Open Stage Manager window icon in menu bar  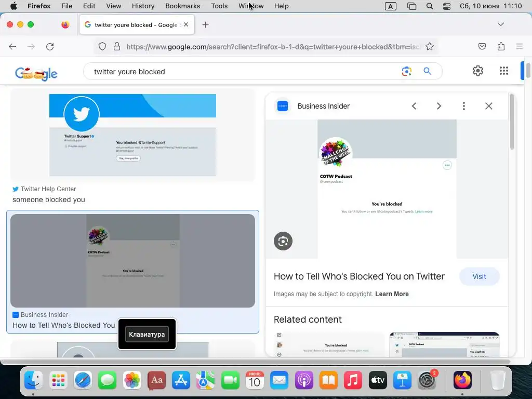point(411,6)
